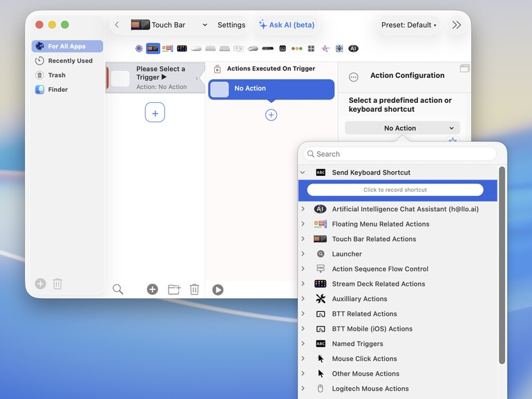
Task: Click the Search field in action list
Action: (x=399, y=154)
